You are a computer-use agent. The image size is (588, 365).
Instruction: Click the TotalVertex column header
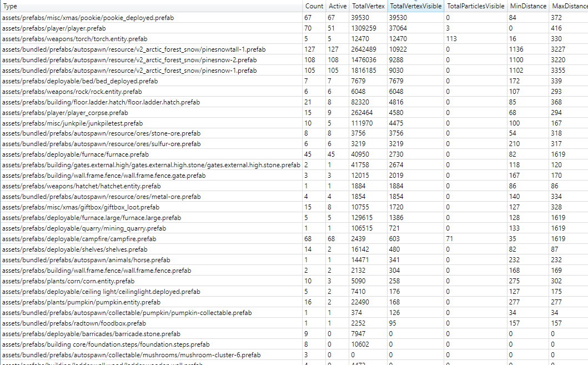click(x=368, y=6)
